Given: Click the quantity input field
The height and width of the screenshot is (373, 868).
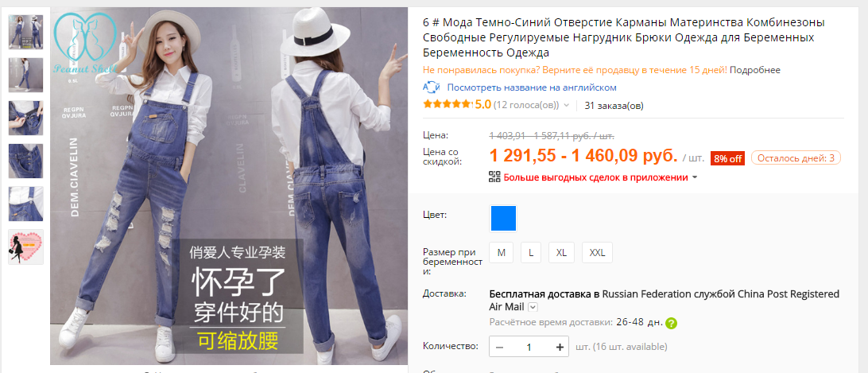Looking at the screenshot, I should [x=529, y=347].
